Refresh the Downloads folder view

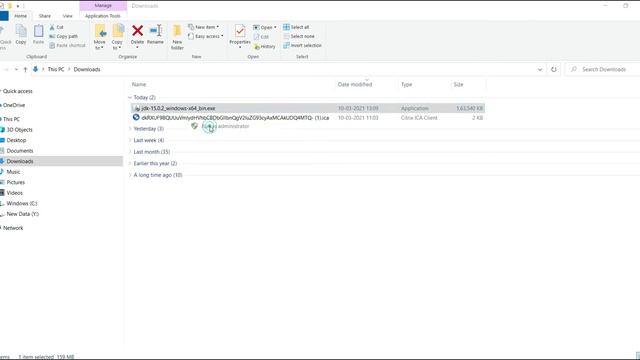click(553, 69)
